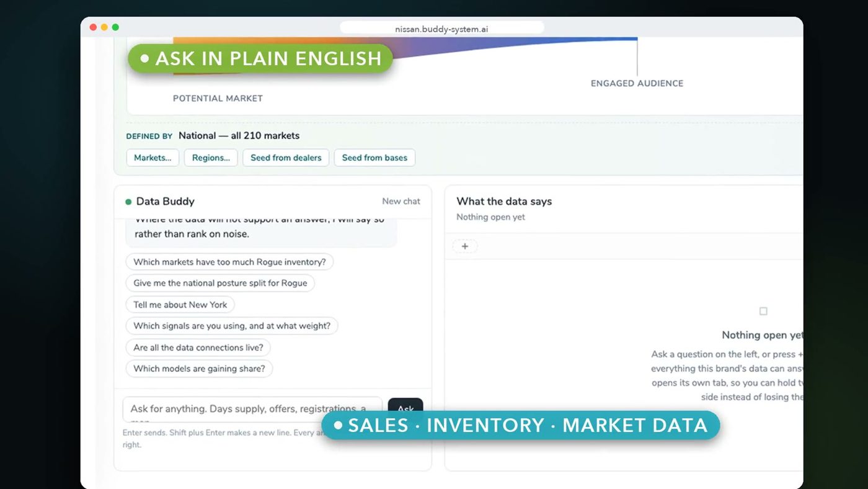
Task: Start a New chat in Data Buddy
Action: pyautogui.click(x=401, y=201)
